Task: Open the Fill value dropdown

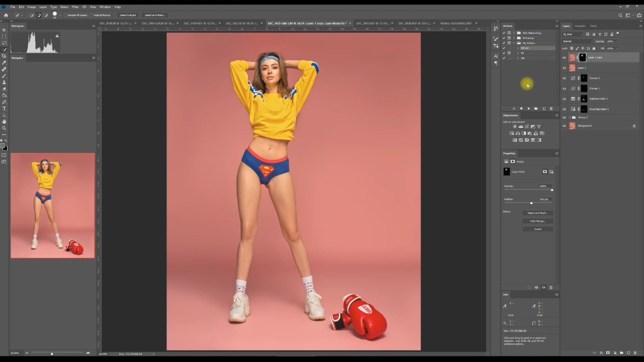Action: (616, 48)
